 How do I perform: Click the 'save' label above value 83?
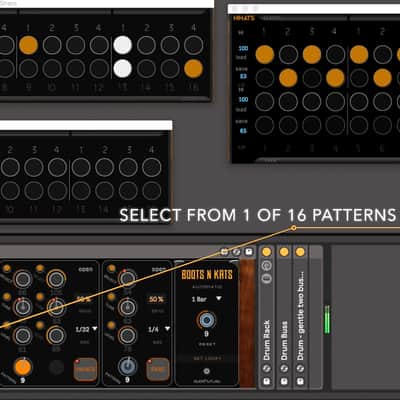242,69
